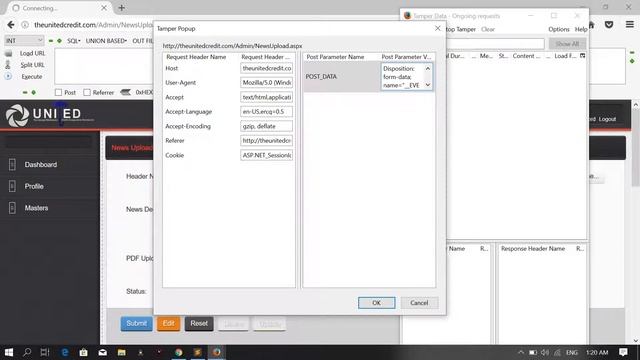Open a new browser tab
640x360 pixels.
[x=122, y=8]
